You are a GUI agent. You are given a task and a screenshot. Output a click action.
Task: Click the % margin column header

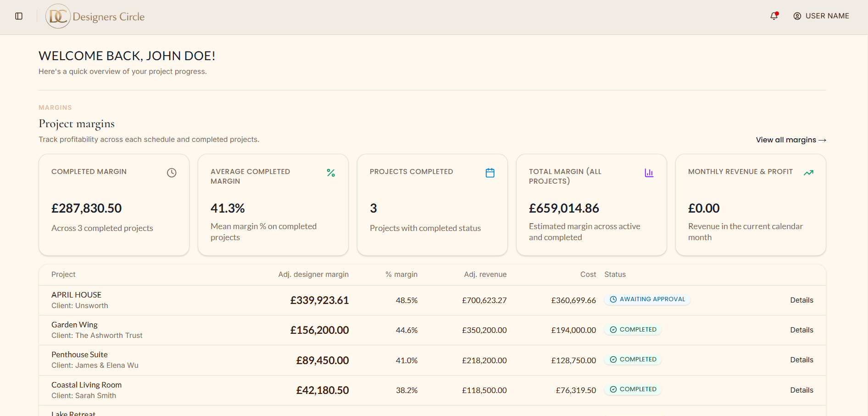tap(401, 274)
